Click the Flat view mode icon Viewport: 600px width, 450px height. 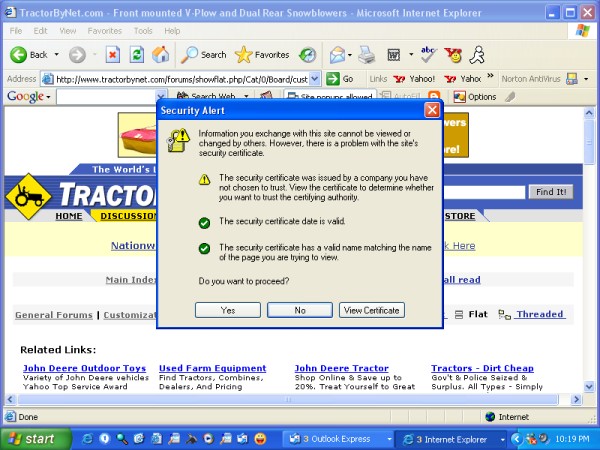[459, 315]
